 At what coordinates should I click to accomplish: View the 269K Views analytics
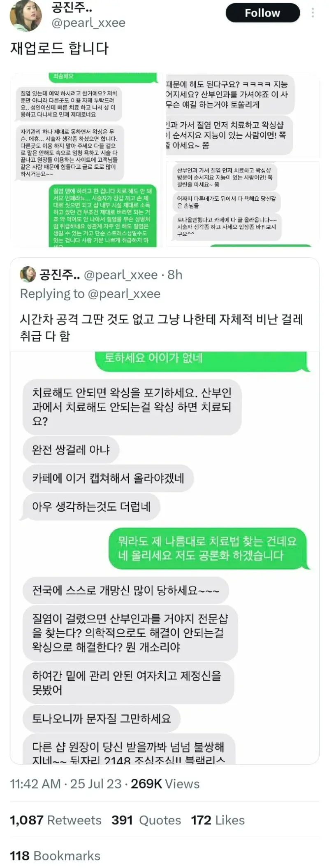click(165, 784)
